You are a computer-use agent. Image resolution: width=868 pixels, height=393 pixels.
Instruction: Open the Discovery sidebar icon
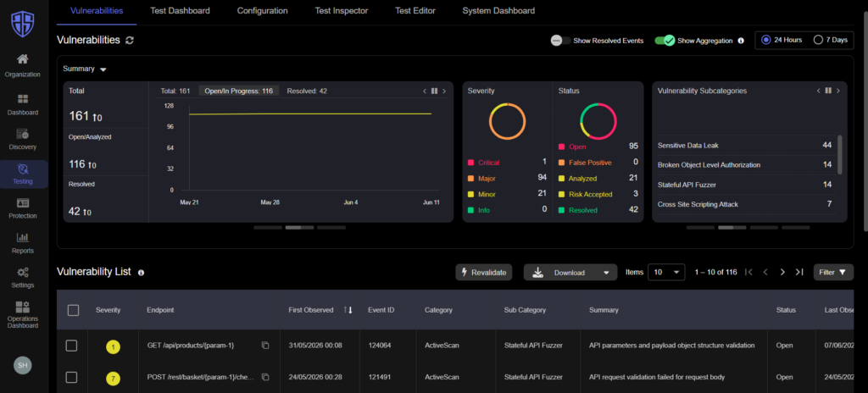tap(23, 134)
